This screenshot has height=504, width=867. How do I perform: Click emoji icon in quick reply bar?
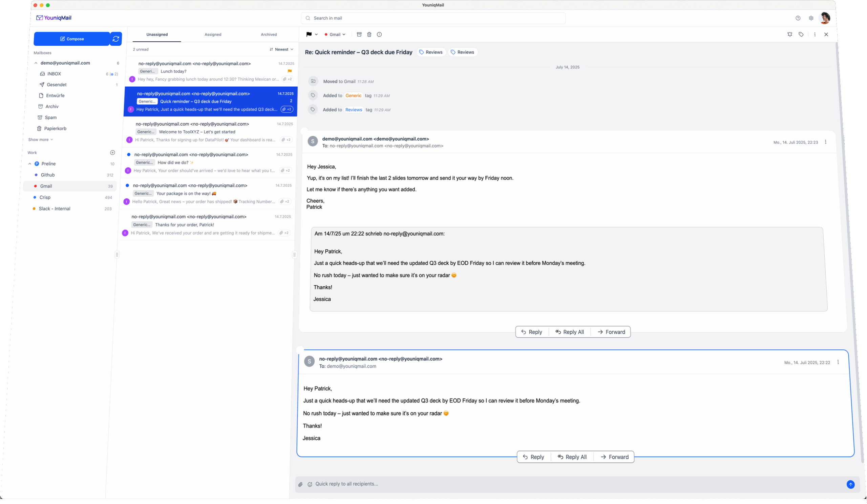point(310,484)
